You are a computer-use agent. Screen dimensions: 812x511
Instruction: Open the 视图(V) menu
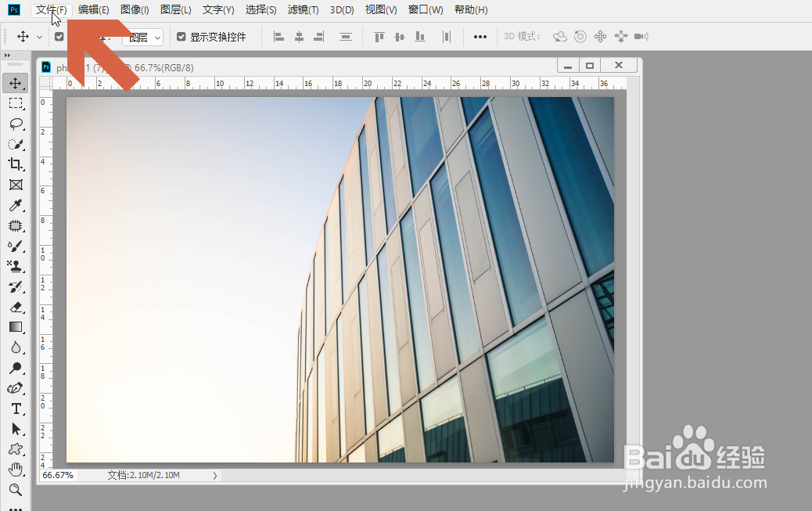pyautogui.click(x=381, y=10)
